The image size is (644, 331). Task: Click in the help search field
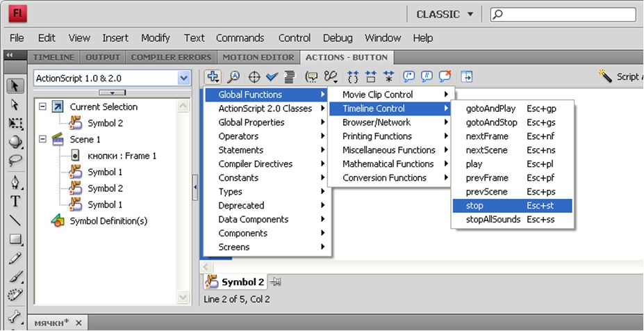[563, 15]
